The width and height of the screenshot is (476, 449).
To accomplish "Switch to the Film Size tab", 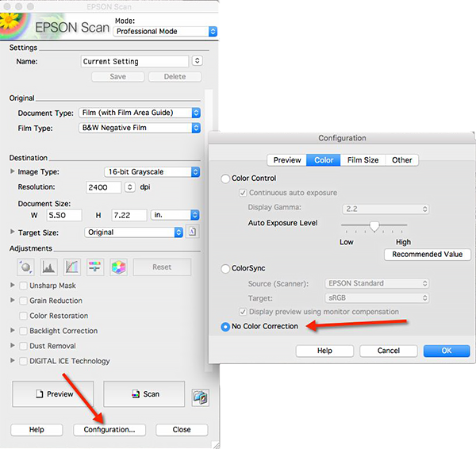I will pos(363,159).
